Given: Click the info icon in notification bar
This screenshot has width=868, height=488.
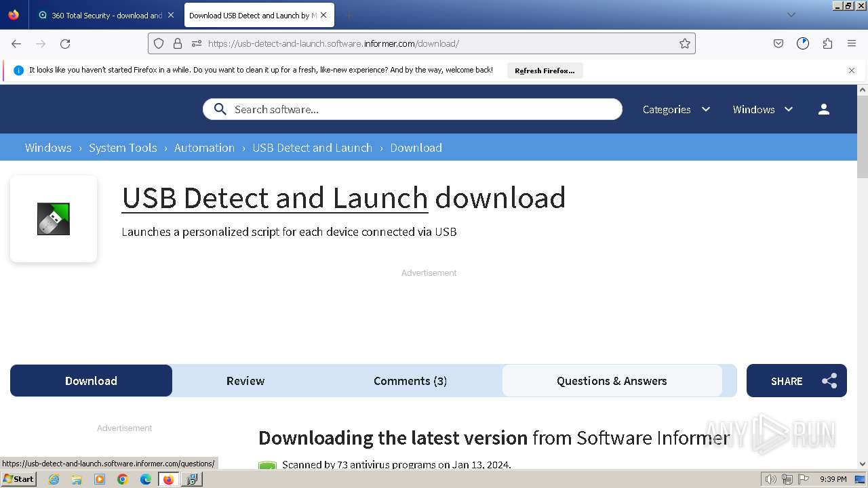Looking at the screenshot, I should pyautogui.click(x=18, y=70).
